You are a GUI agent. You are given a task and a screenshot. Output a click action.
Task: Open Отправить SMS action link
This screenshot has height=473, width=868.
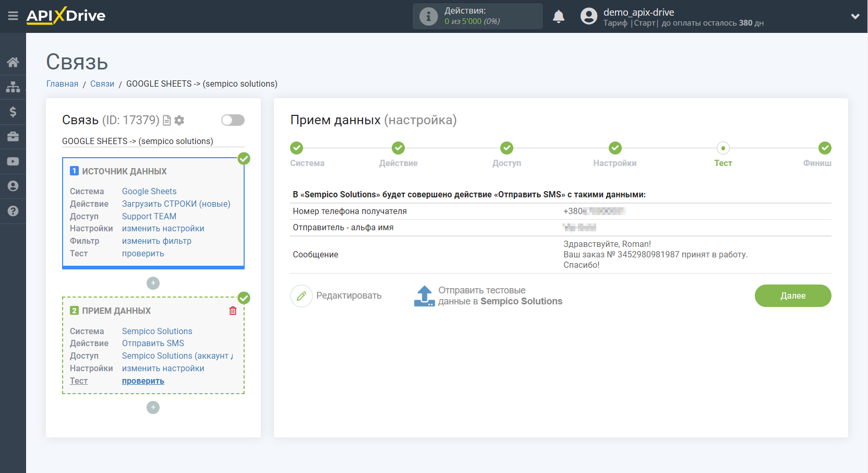[x=153, y=344]
